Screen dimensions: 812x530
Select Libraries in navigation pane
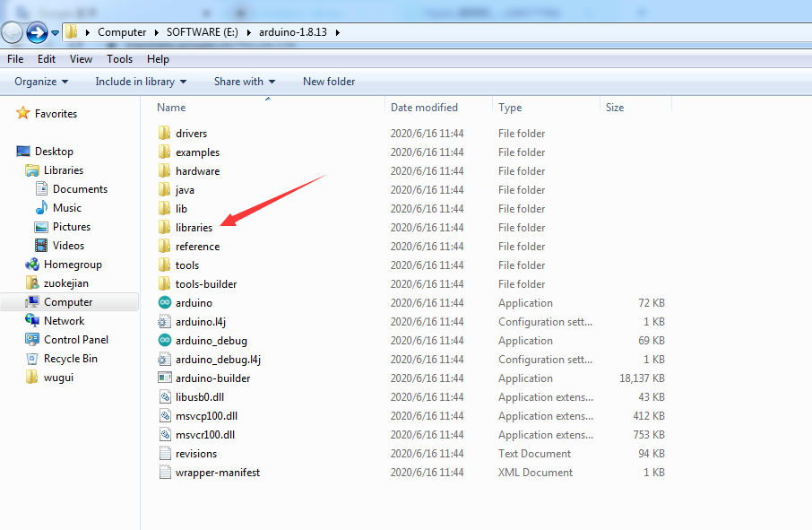[x=63, y=169]
